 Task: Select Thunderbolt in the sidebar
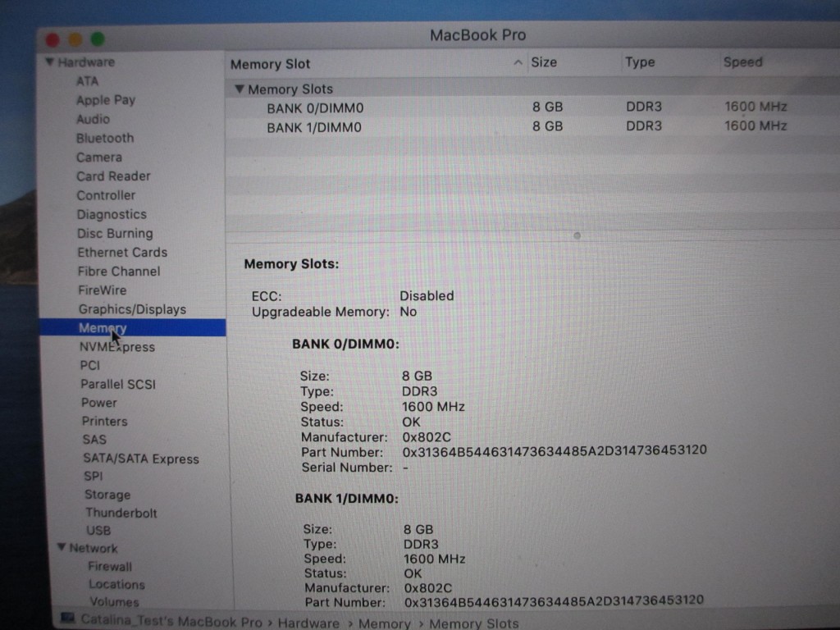click(121, 514)
